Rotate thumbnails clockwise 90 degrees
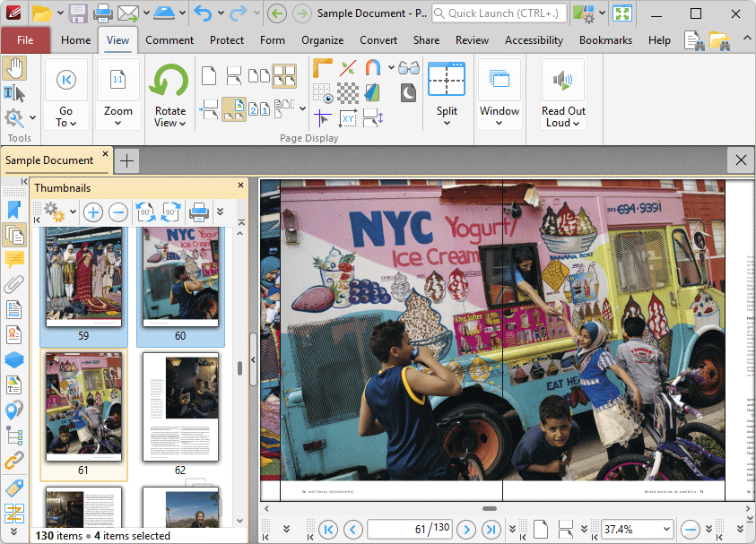This screenshot has width=756, height=544. coord(171,212)
